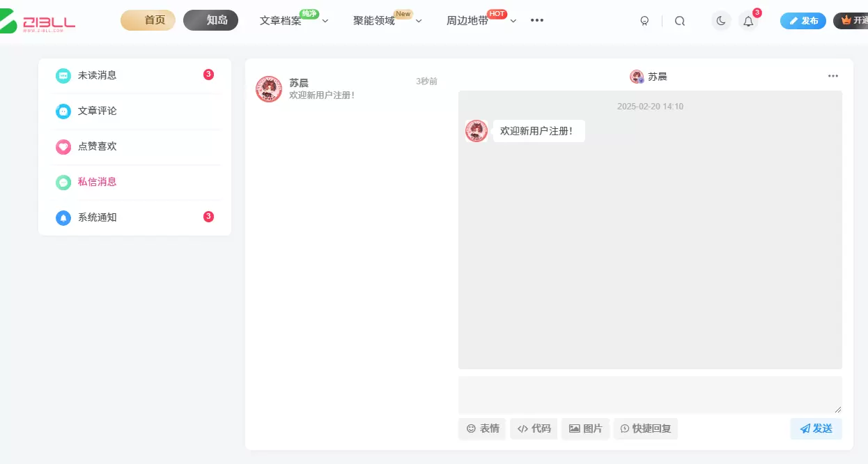Open the 点赞喜欢 section
Screen dimensions: 868x464
coord(135,146)
